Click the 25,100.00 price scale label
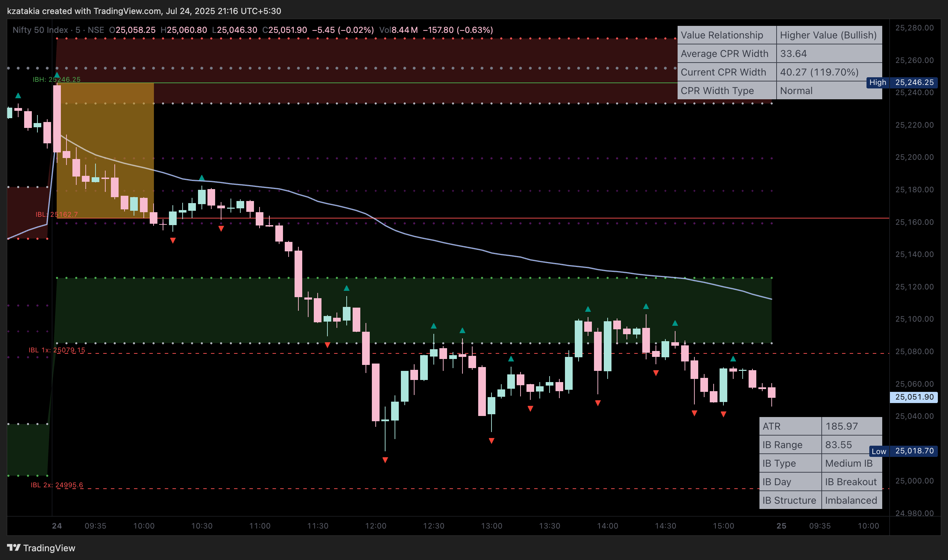The height and width of the screenshot is (560, 948). 914,319
